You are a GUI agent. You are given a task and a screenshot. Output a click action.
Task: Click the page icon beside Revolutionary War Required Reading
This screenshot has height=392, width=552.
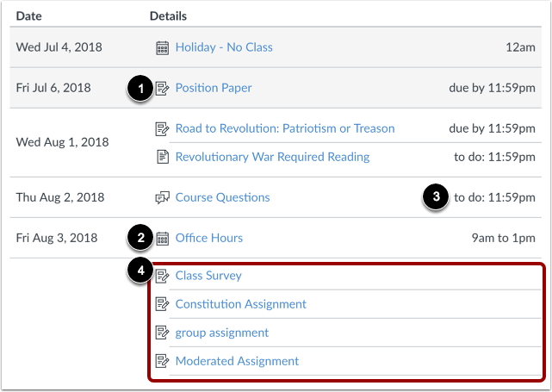click(162, 157)
